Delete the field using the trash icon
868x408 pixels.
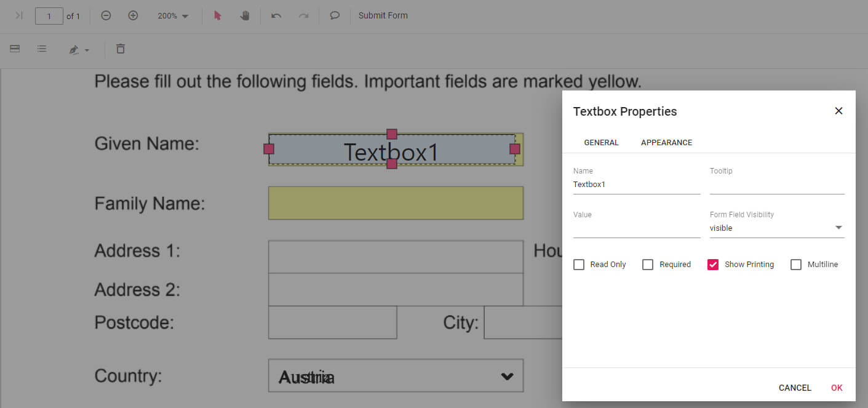tap(120, 49)
